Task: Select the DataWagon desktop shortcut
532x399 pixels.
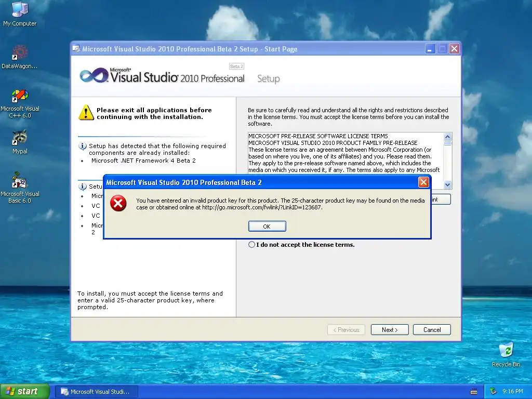Action: 20,57
